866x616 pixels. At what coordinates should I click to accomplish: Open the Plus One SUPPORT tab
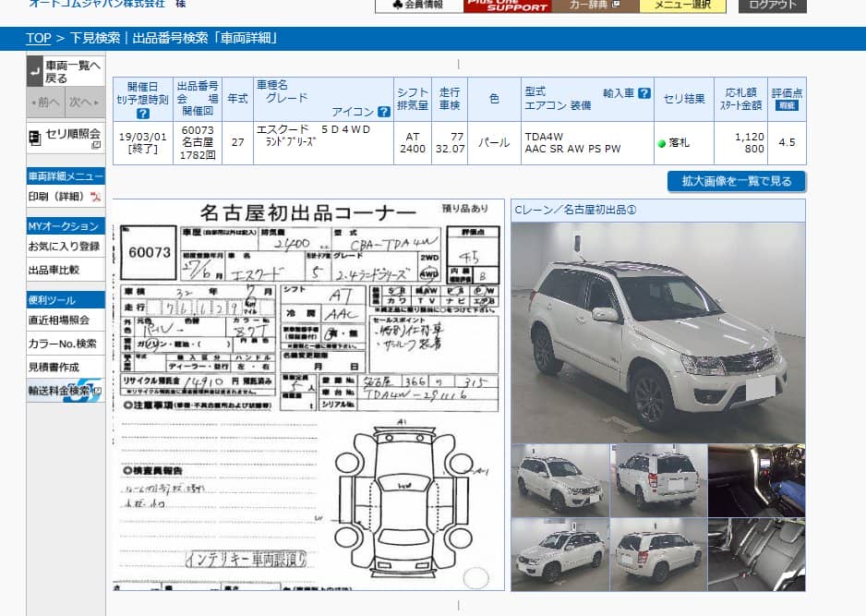click(508, 5)
